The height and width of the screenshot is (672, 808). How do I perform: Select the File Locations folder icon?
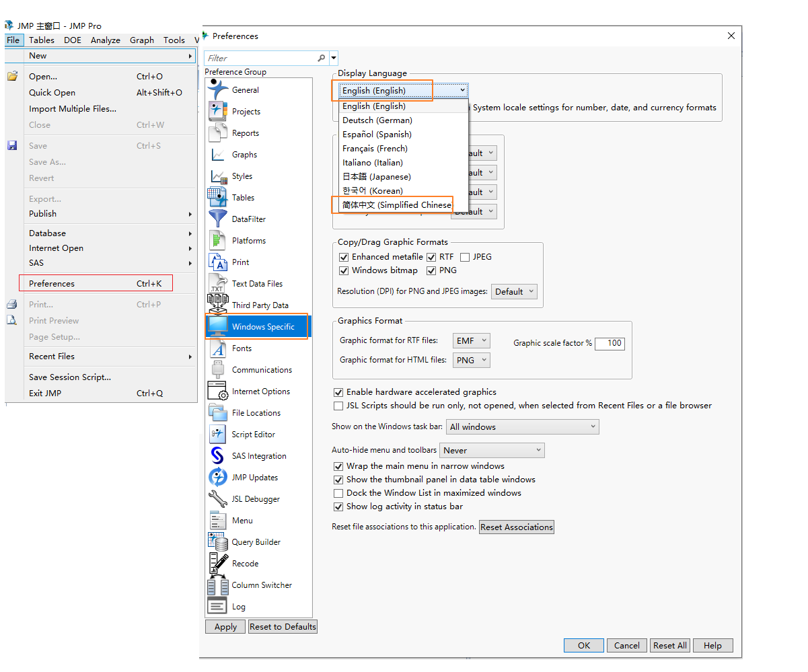(218, 412)
